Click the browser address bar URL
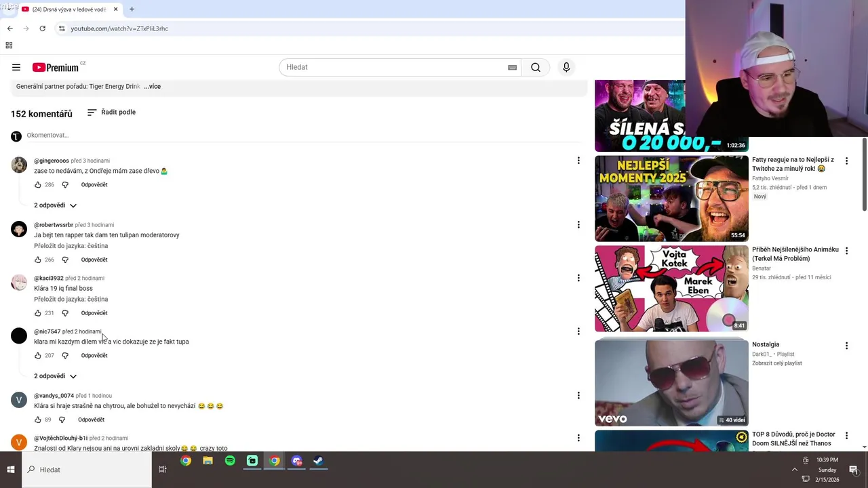The image size is (868, 488). (119, 28)
